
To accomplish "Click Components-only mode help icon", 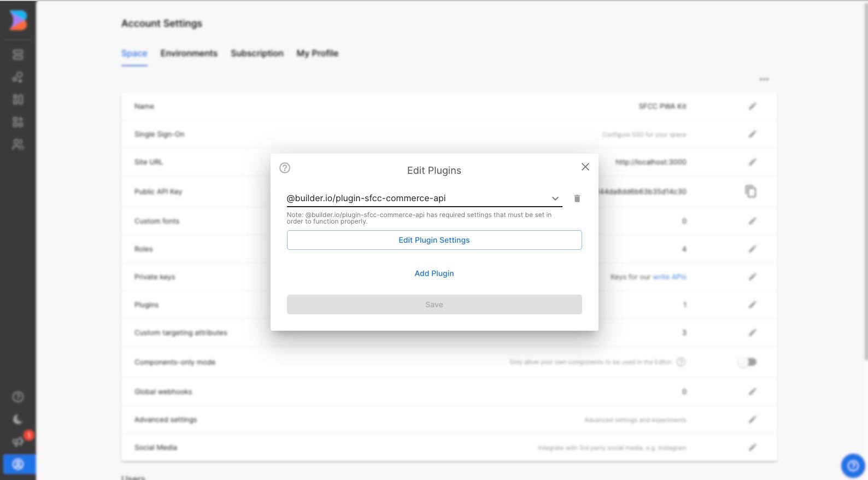I will (681, 362).
